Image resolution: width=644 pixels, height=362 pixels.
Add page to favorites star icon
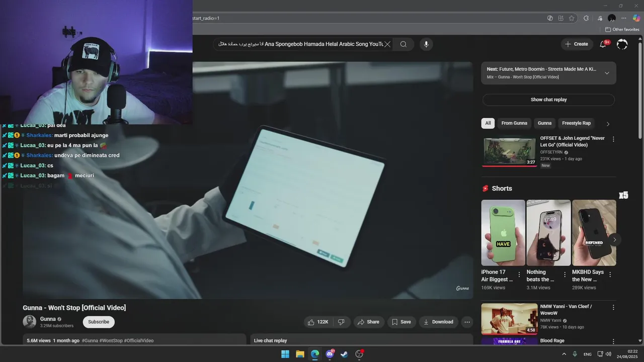pos(572,18)
